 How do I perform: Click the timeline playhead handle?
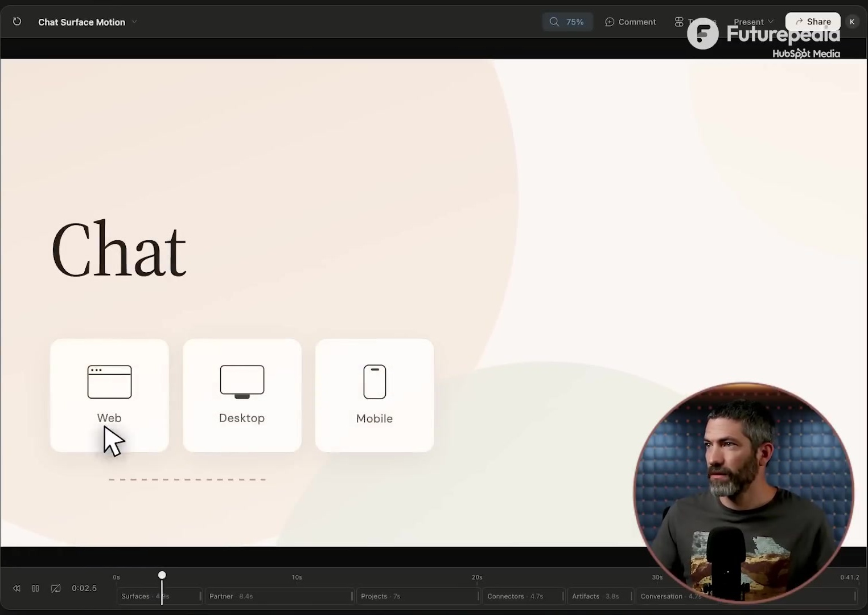(162, 575)
